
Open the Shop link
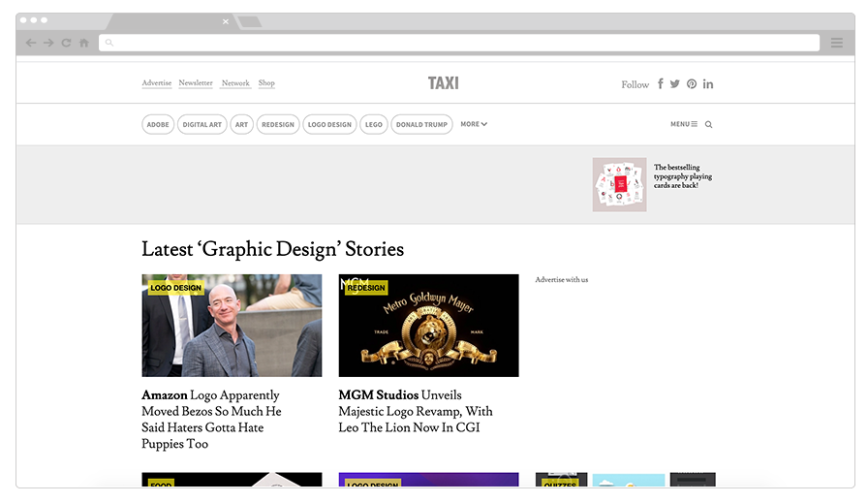(266, 83)
